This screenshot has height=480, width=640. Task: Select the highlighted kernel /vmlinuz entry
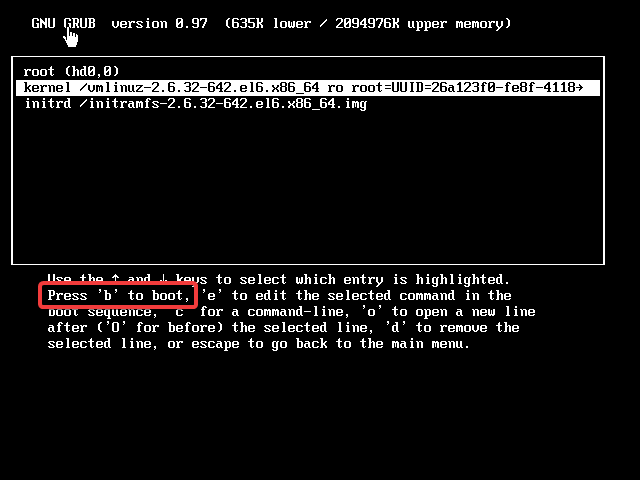click(x=308, y=88)
